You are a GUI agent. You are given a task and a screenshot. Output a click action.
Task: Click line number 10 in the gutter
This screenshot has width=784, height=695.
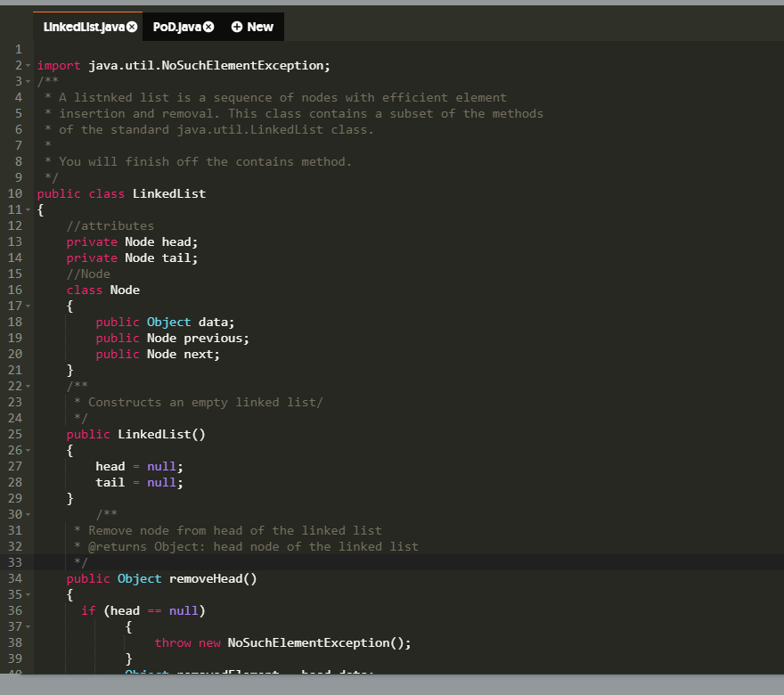point(15,193)
